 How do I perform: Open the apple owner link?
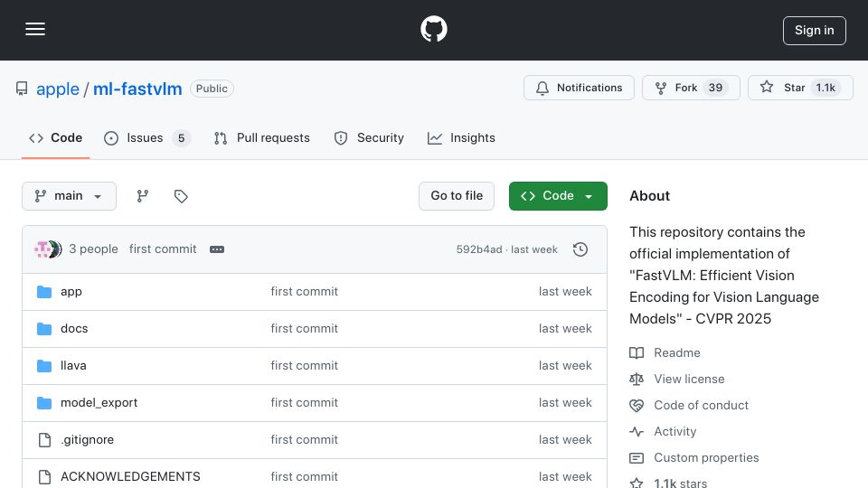(x=58, y=89)
